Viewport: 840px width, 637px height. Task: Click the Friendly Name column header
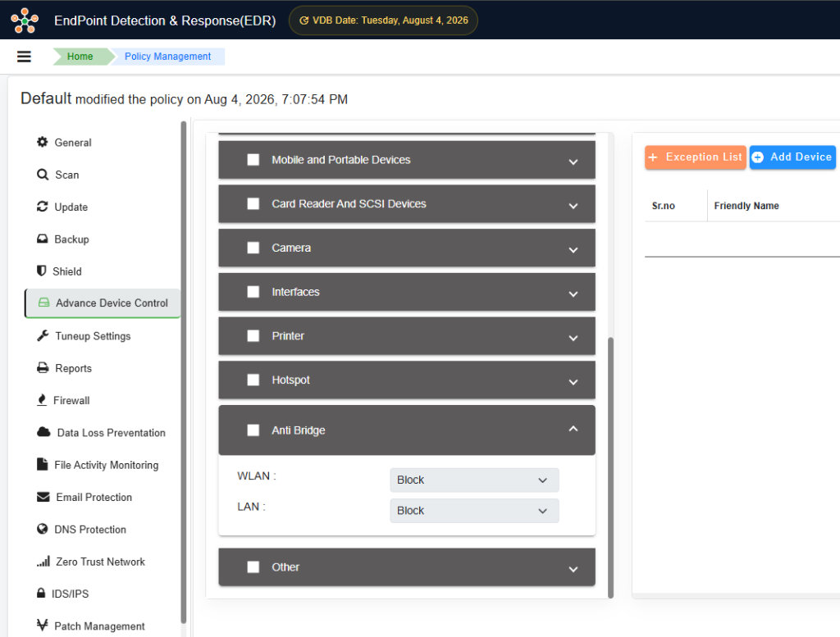(746, 206)
